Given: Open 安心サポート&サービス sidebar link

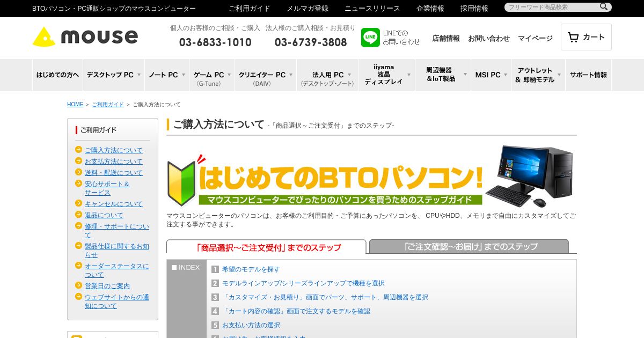Looking at the screenshot, I should [x=107, y=188].
